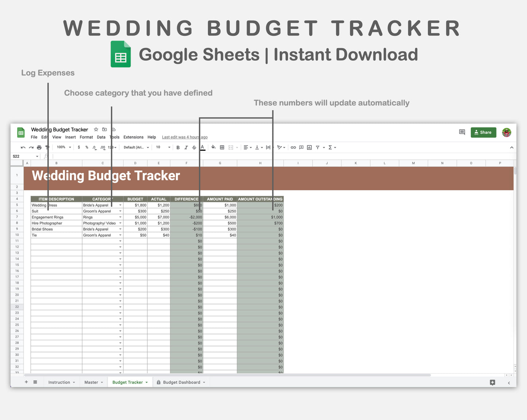Switch to the Budget Dashboard tab
This screenshot has height=420, width=527.
182,382
